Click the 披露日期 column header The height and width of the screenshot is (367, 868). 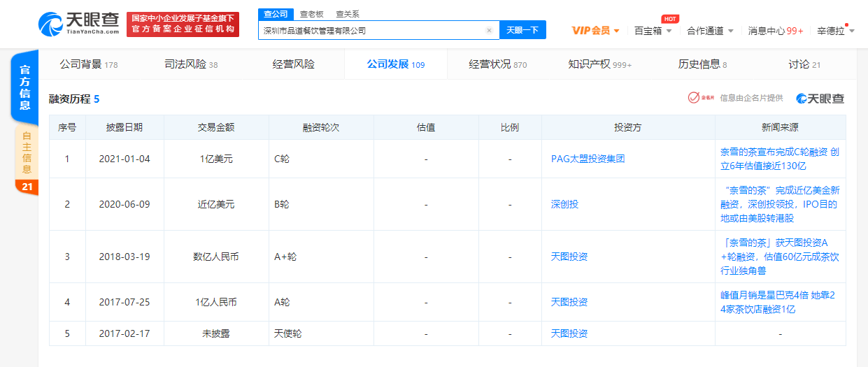124,127
